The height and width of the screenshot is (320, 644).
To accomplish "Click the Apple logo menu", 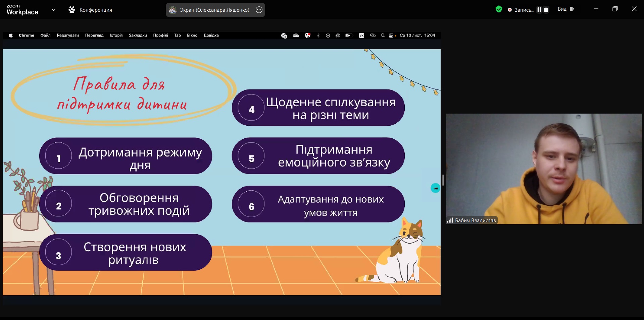I will tap(11, 35).
